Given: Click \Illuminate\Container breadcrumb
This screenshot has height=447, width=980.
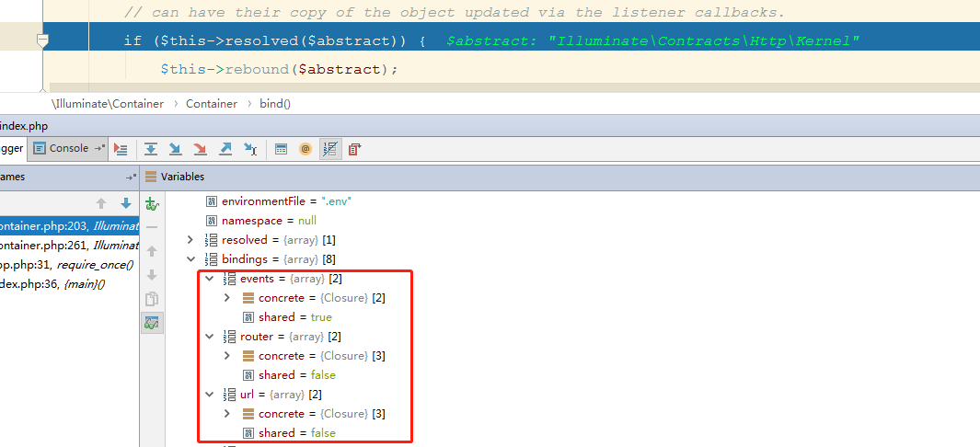Looking at the screenshot, I should 108,104.
